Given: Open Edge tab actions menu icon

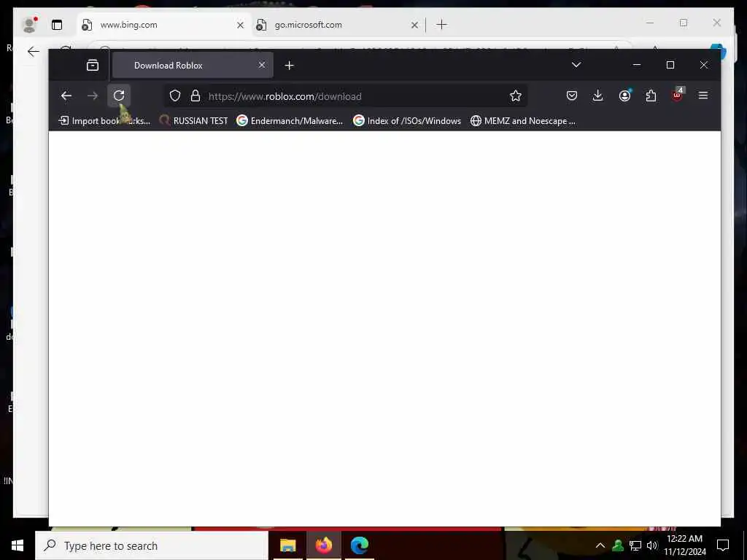Looking at the screenshot, I should tap(57, 25).
